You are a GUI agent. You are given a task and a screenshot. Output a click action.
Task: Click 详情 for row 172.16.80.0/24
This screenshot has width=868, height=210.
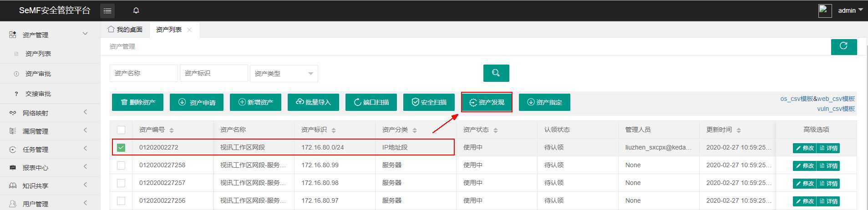[x=828, y=148]
